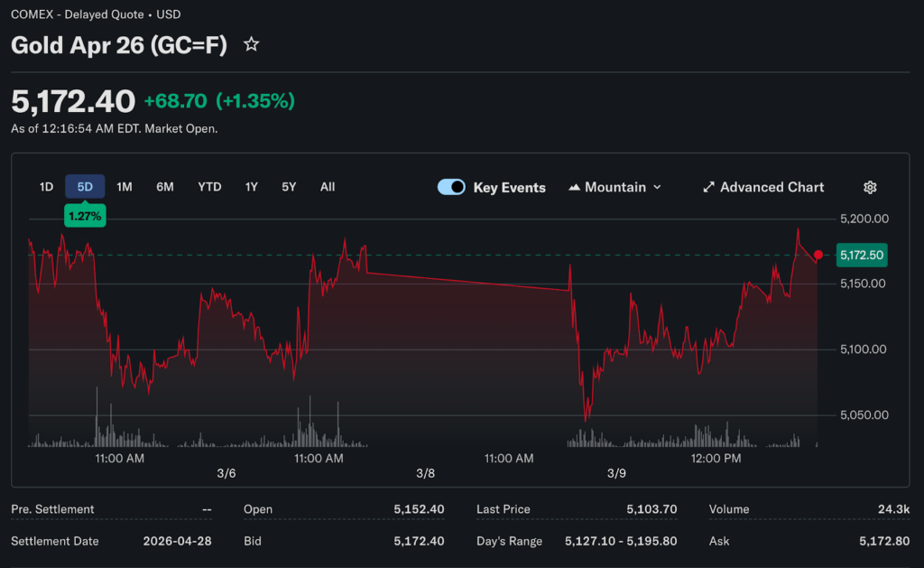Click the red current price dot on chart
This screenshot has height=568, width=924.
click(818, 256)
